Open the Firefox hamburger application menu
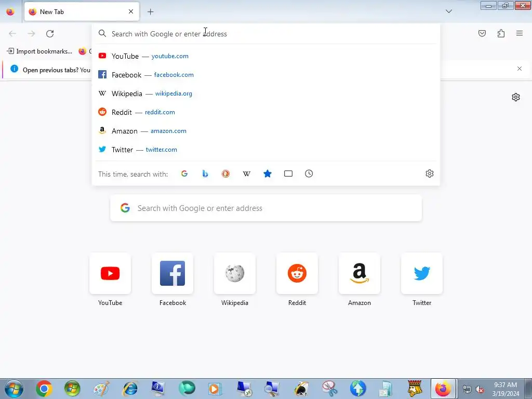 520,33
